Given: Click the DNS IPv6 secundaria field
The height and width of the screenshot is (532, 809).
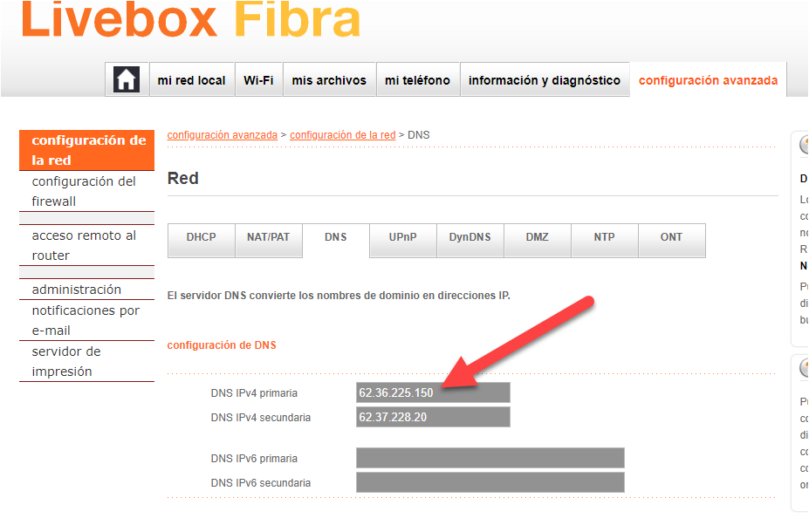Looking at the screenshot, I should tap(490, 482).
